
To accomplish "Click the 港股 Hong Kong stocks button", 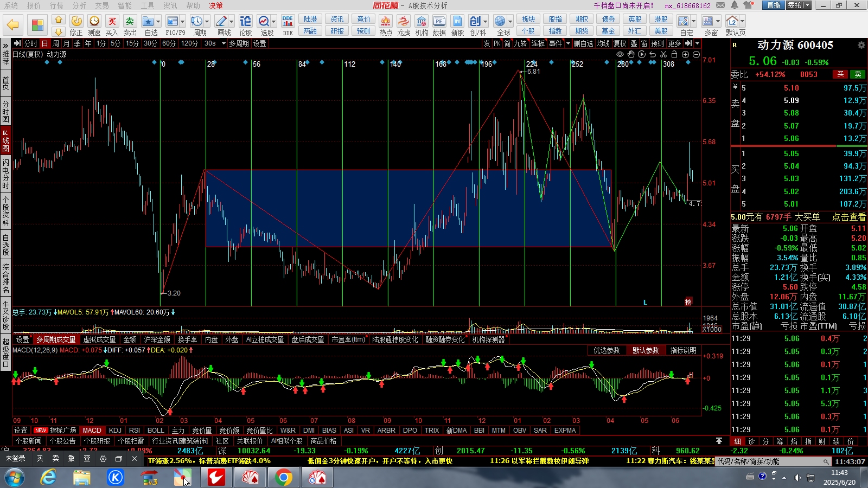I will tap(661, 19).
